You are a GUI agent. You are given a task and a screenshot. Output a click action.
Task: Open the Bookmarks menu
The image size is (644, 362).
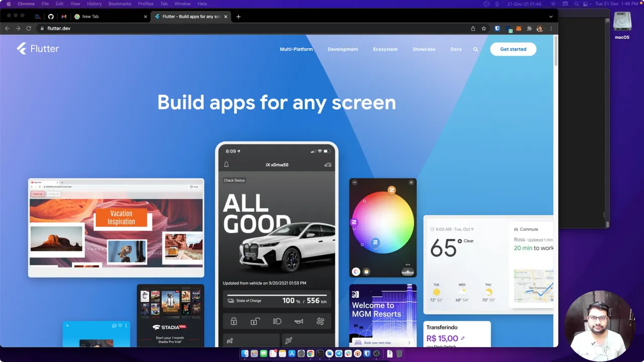pyautogui.click(x=120, y=4)
